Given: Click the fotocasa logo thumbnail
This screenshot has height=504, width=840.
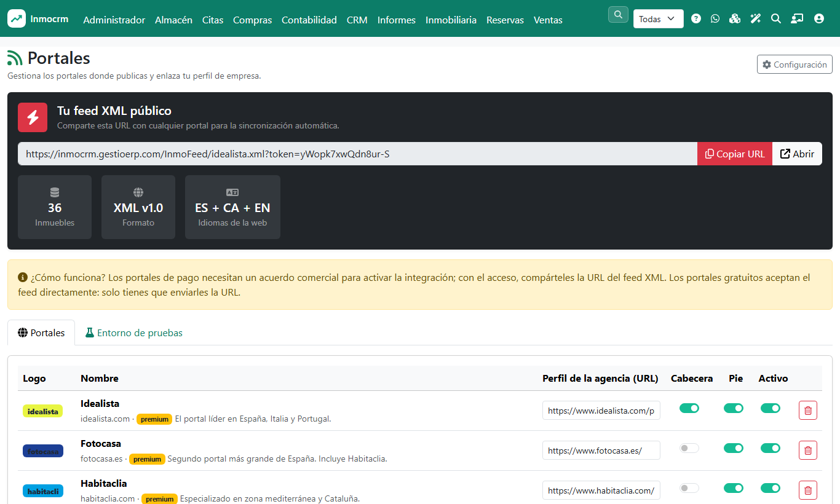Looking at the screenshot, I should pos(43,451).
